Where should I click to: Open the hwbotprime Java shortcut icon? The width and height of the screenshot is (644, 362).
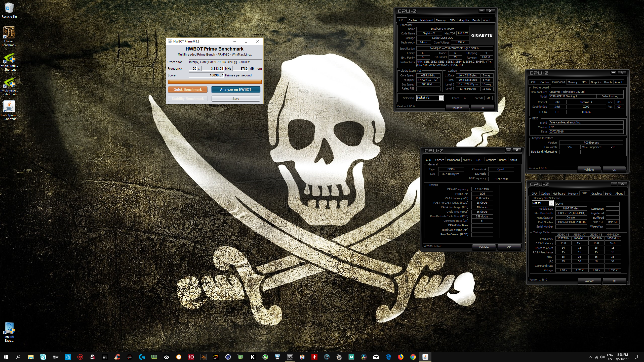point(9,111)
